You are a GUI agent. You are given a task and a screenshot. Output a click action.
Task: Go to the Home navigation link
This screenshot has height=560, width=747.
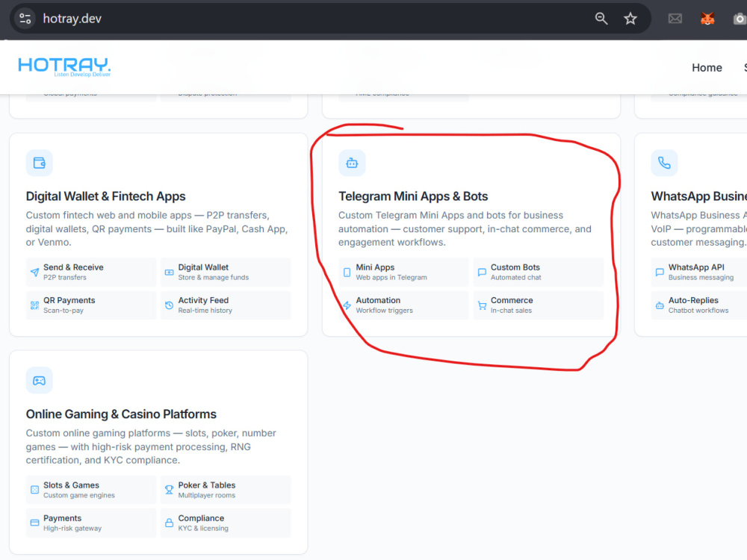pyautogui.click(x=707, y=68)
